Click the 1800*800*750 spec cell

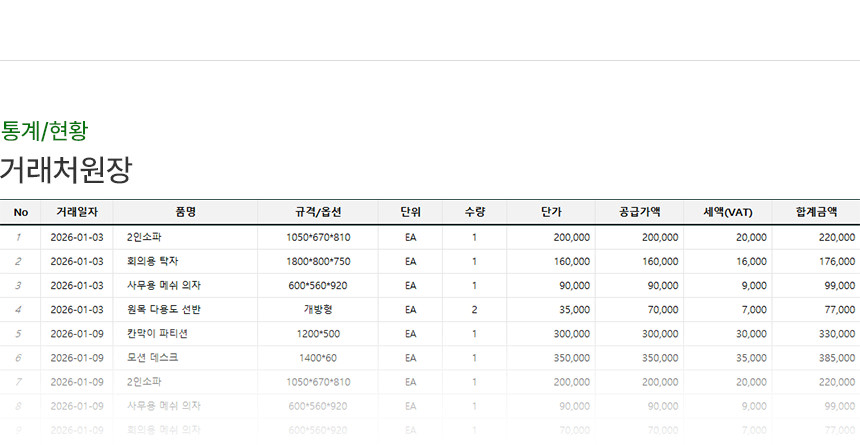click(318, 262)
